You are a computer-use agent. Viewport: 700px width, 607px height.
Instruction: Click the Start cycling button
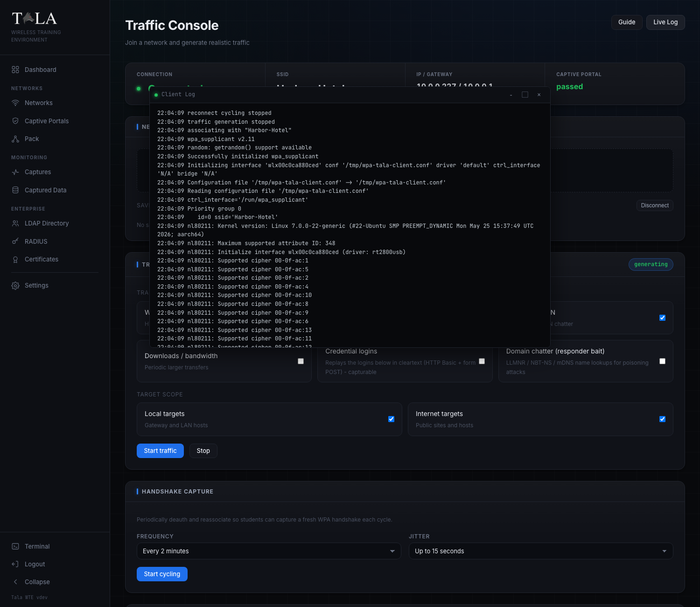point(162,574)
